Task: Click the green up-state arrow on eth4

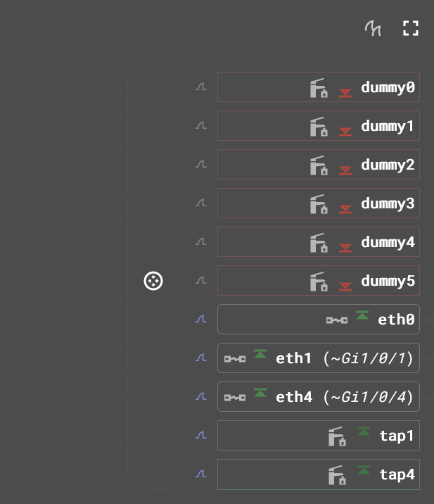Action: 260,393
